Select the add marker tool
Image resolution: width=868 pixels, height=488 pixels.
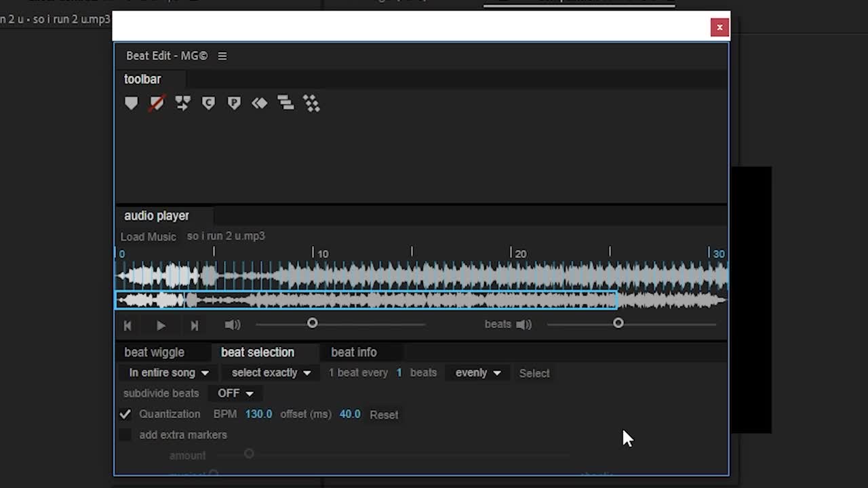[x=132, y=103]
